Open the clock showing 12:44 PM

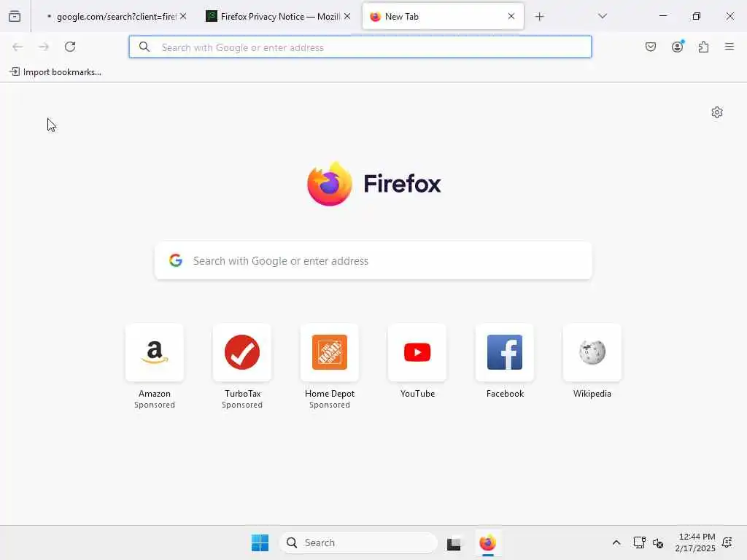695,542
